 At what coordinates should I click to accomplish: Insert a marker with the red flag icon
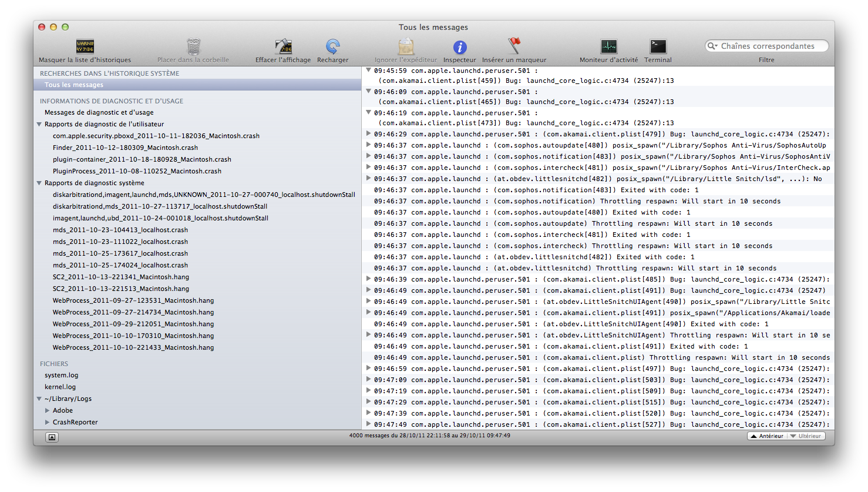coord(514,46)
